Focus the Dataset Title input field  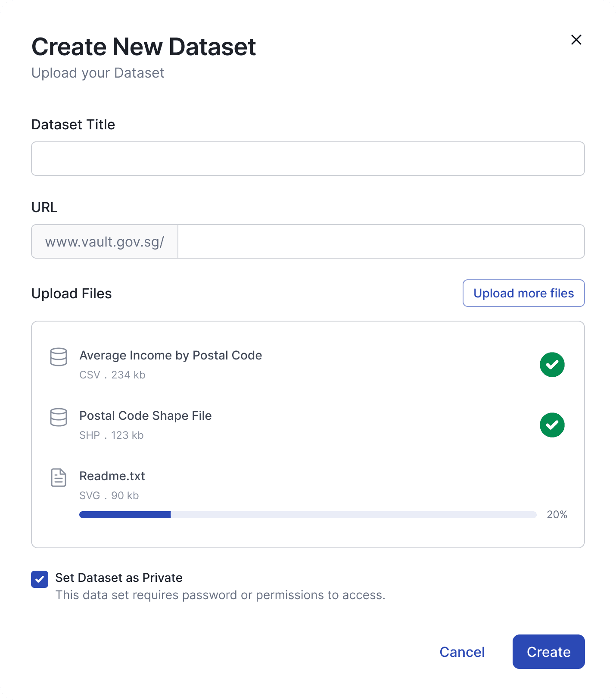[x=308, y=159]
